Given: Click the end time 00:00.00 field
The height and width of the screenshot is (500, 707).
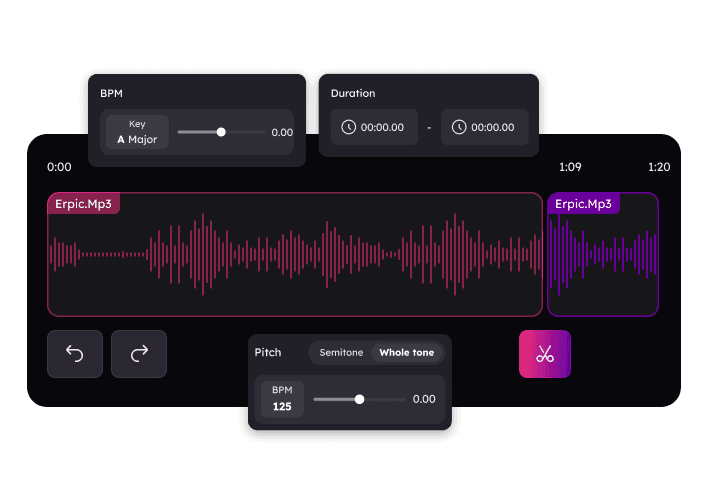Looking at the screenshot, I should coord(485,127).
